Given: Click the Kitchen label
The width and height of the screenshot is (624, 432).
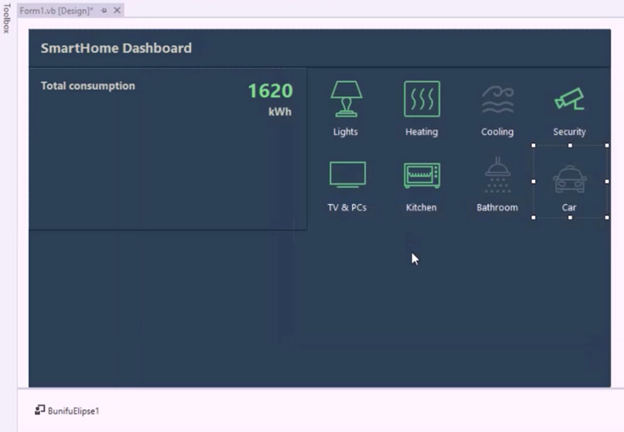Looking at the screenshot, I should pyautogui.click(x=421, y=207).
